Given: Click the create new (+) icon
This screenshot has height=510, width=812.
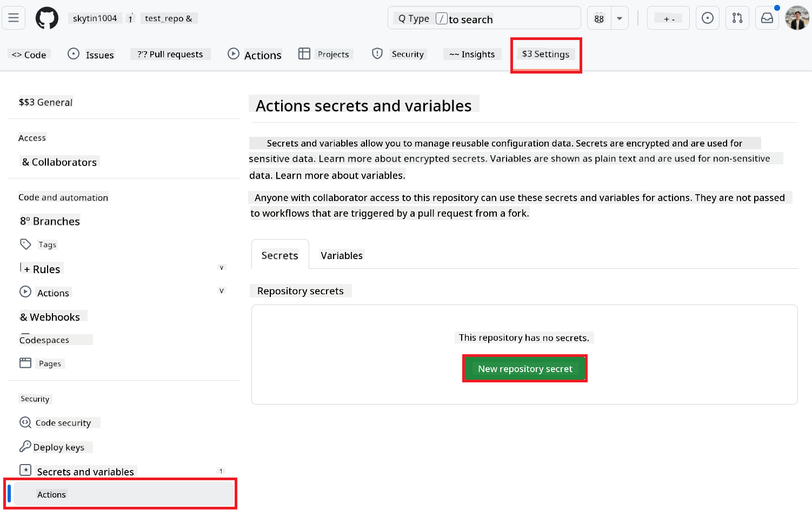Looking at the screenshot, I should pyautogui.click(x=668, y=17).
